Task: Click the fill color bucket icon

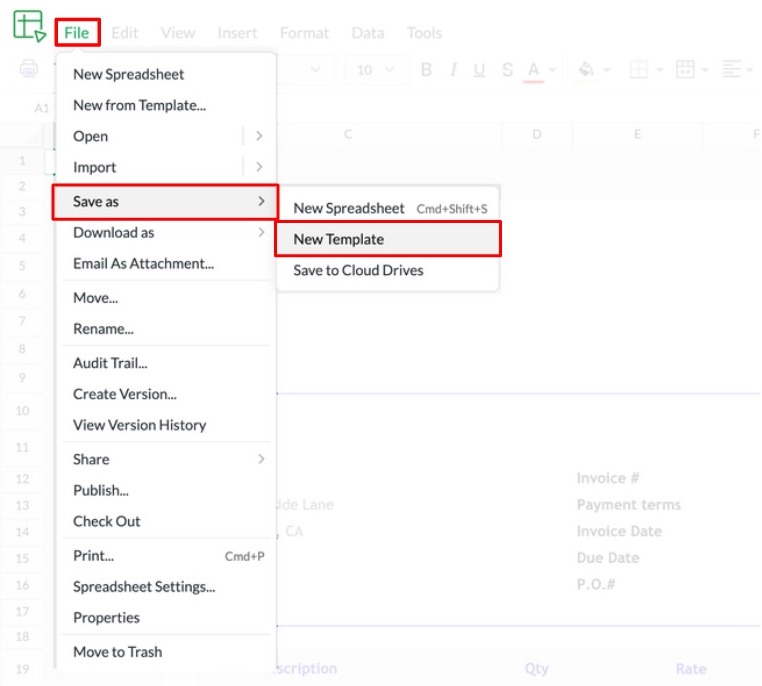Action: 587,70
